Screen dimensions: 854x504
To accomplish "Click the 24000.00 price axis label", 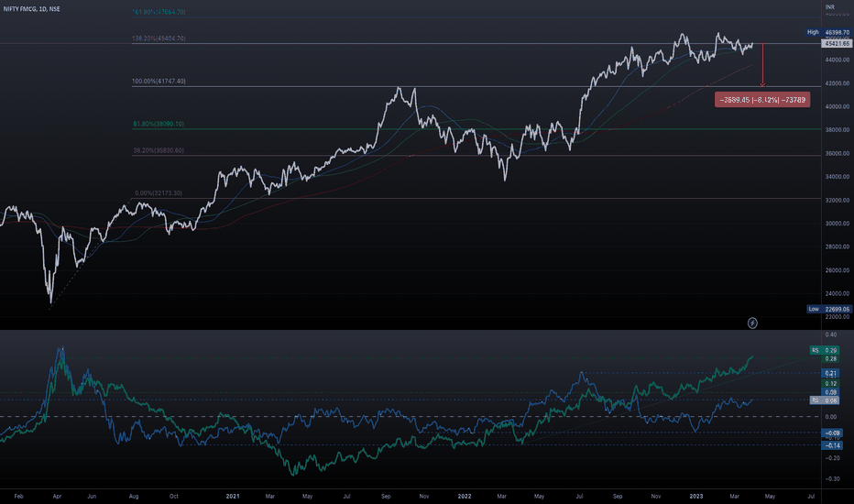I will tap(838, 293).
